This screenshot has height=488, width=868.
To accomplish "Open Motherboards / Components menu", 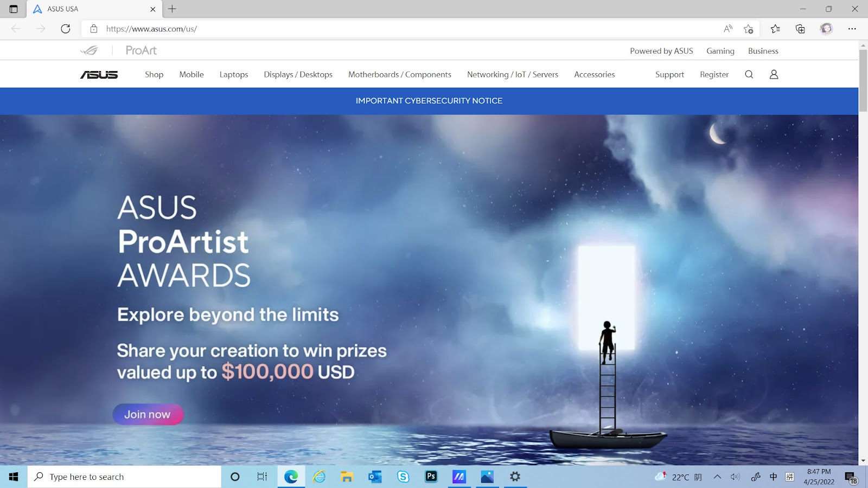I will (x=400, y=74).
